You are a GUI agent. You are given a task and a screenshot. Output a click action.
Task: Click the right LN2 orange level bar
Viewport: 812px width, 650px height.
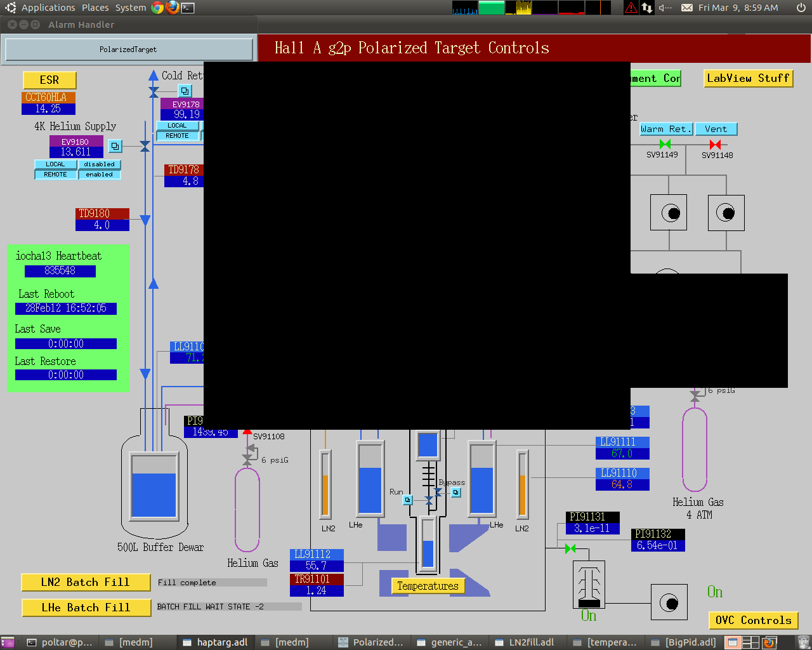click(523, 483)
